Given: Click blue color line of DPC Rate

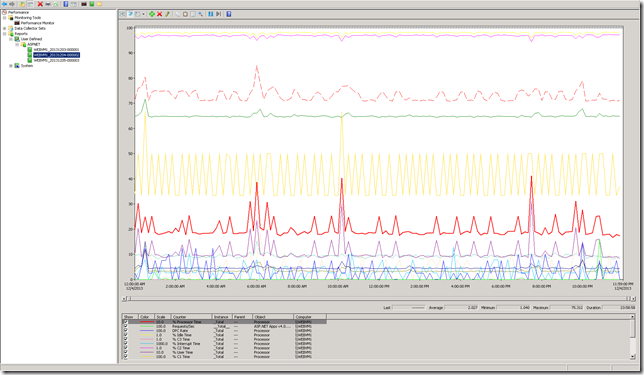Looking at the screenshot, I should pos(147,331).
